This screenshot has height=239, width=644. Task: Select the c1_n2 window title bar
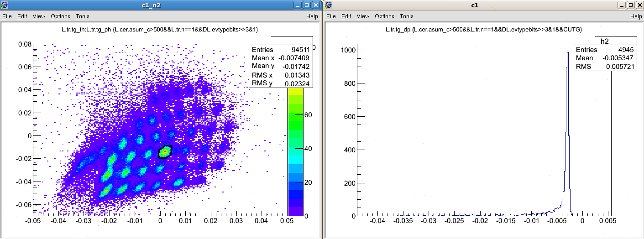(x=151, y=5)
